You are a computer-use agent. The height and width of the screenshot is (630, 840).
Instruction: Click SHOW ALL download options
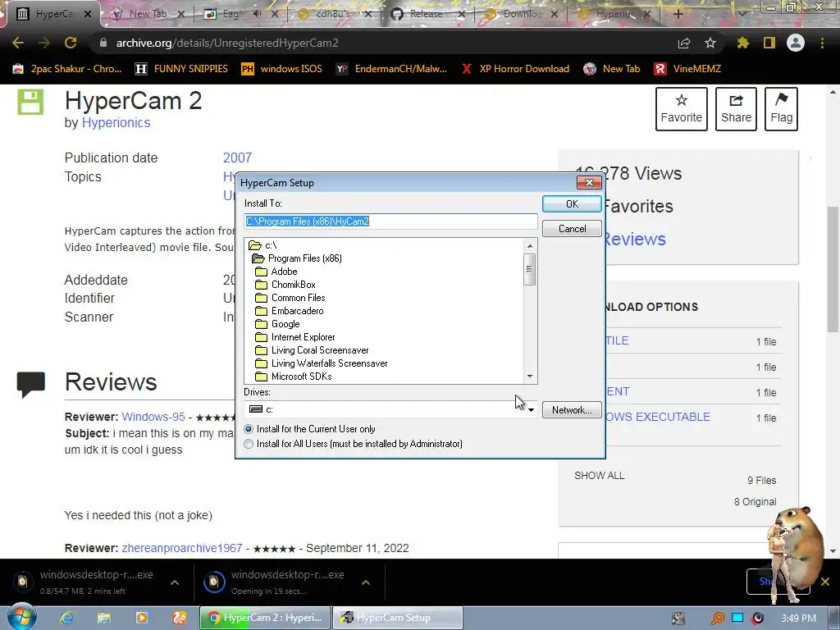point(600,475)
